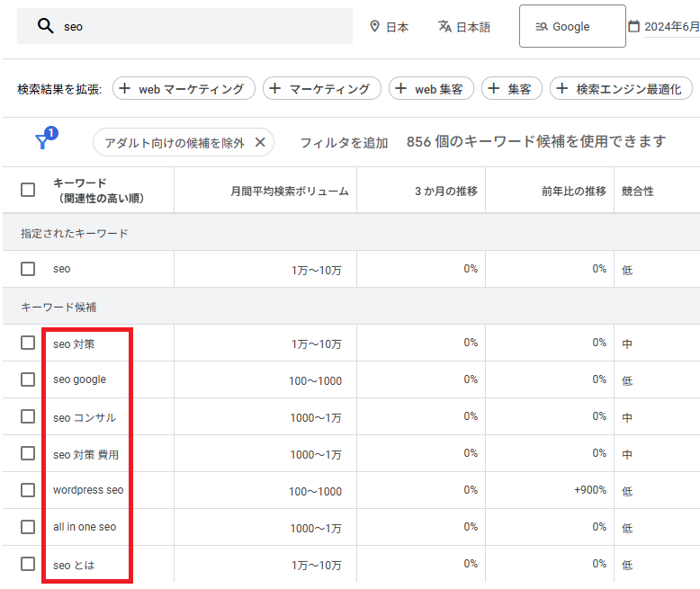Click the wordpress seo keyword text
This screenshot has height=589, width=700.
(88, 490)
